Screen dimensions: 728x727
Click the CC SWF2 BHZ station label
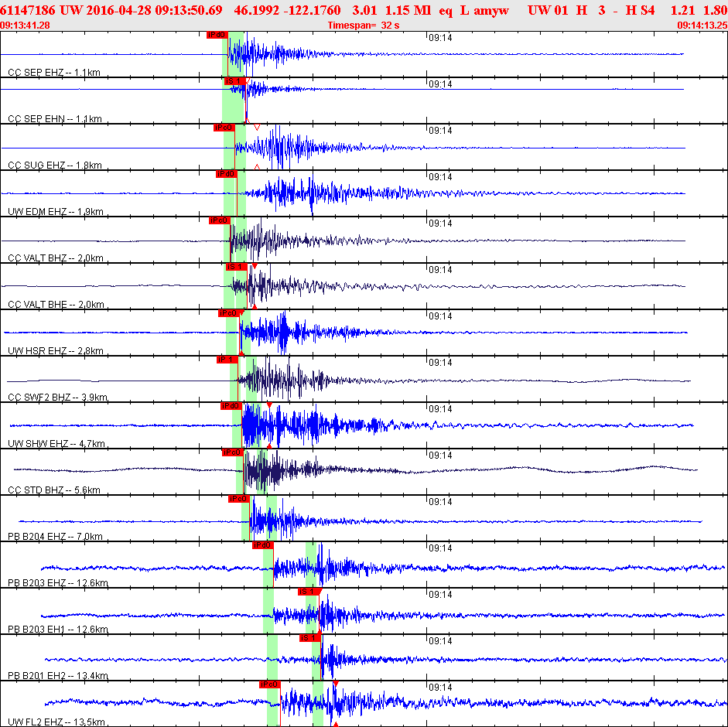tap(57, 398)
